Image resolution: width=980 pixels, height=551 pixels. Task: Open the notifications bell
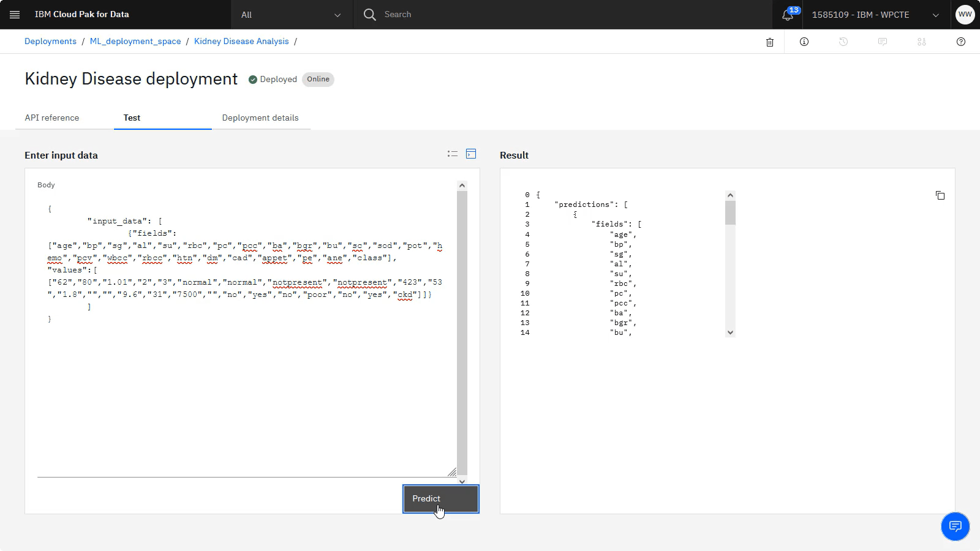[788, 15]
